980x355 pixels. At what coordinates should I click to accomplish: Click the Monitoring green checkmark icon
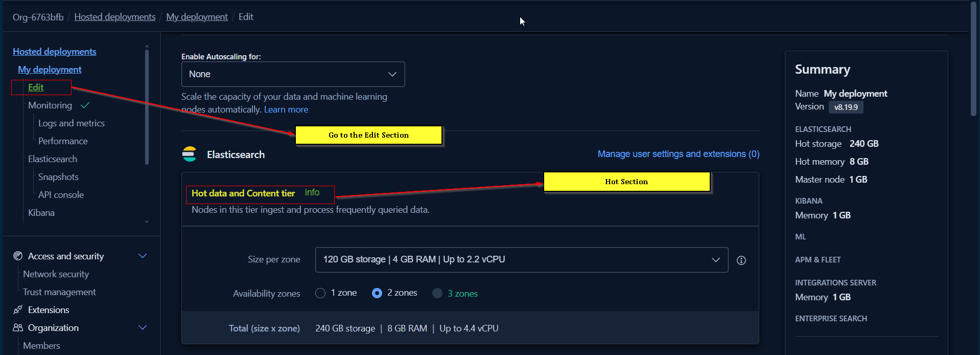(x=85, y=105)
